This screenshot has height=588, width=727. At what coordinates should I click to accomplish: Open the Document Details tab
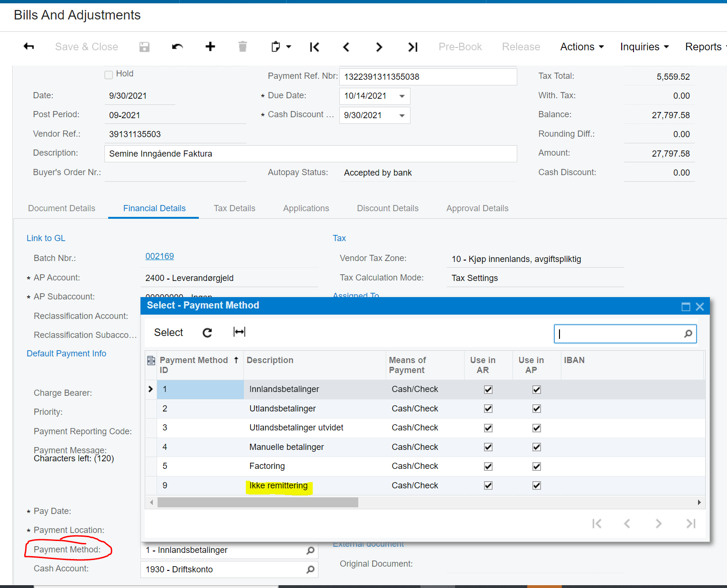pos(62,208)
